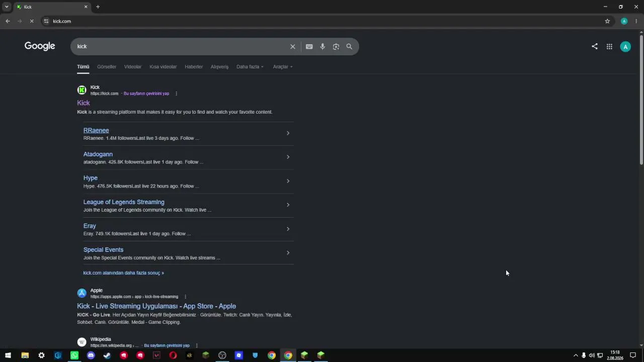The width and height of the screenshot is (644, 362).
Task: Focus the Google search box containing kick
Action: [181, 47]
